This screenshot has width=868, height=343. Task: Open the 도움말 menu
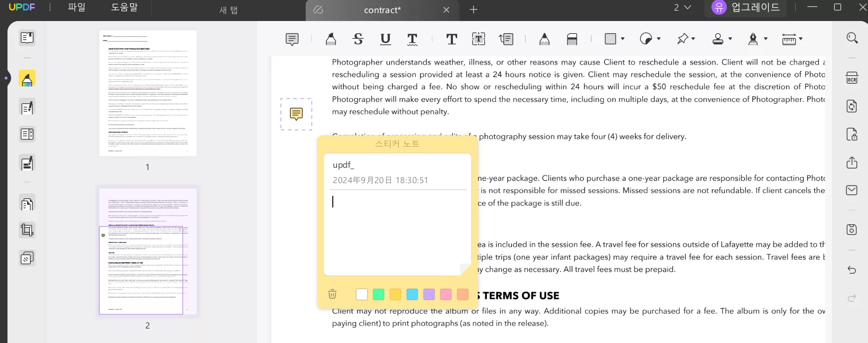pos(124,7)
